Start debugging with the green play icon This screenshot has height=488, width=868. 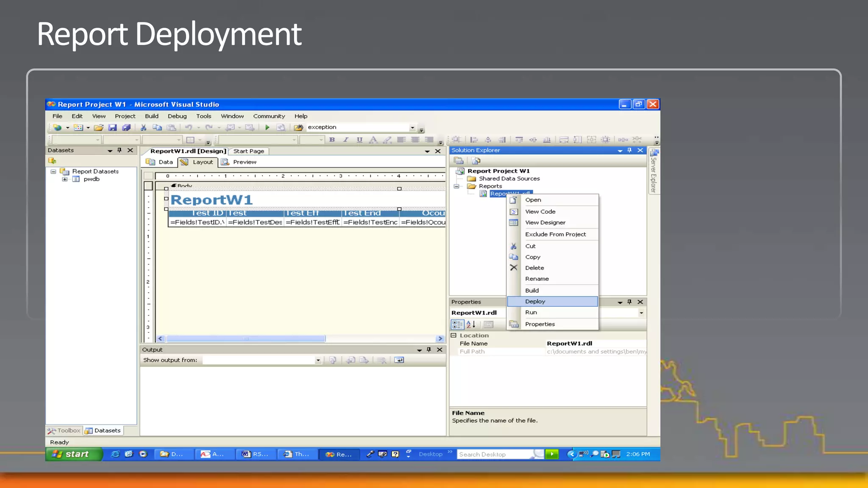click(x=267, y=128)
